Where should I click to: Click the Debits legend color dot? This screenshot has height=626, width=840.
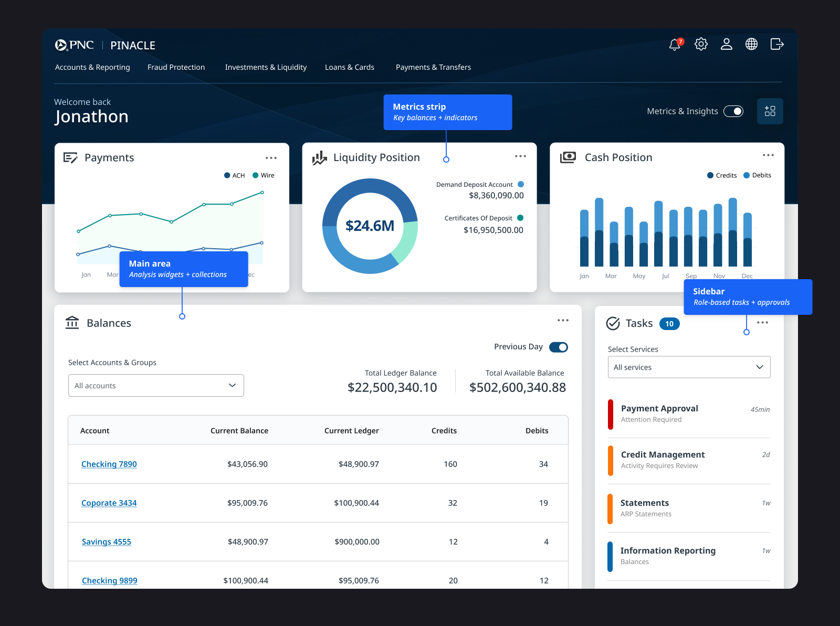point(747,175)
